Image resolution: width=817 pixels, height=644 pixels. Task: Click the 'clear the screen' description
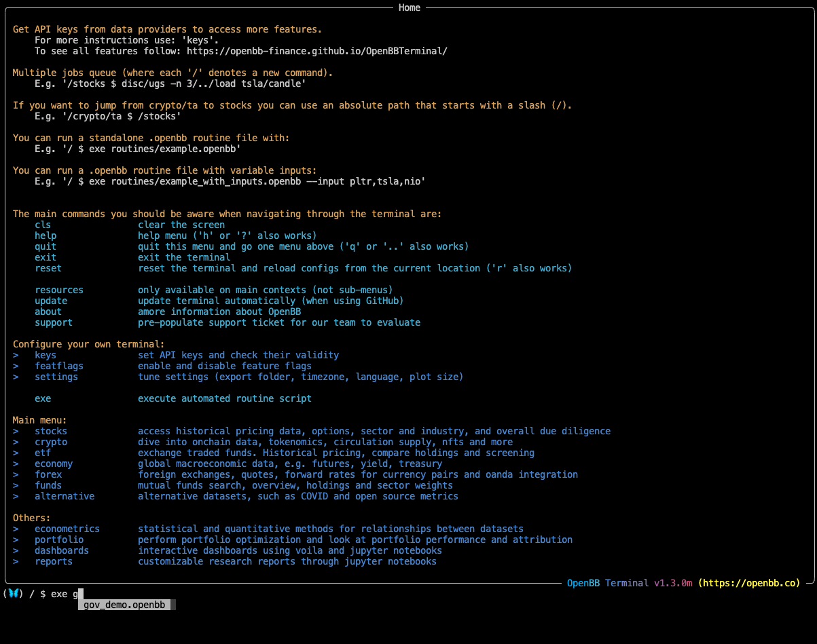click(x=181, y=225)
